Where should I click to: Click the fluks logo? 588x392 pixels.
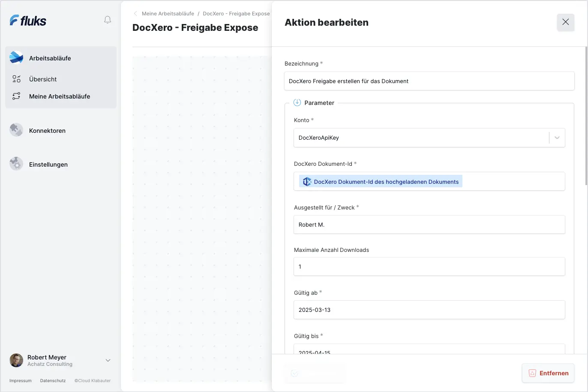[x=28, y=21]
